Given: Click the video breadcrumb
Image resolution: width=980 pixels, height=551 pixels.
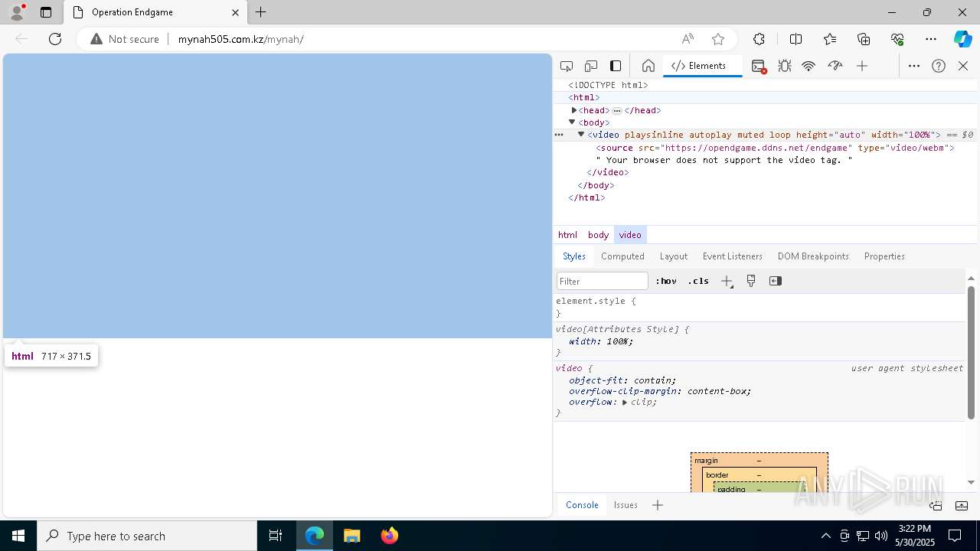Looking at the screenshot, I should click(x=630, y=235).
